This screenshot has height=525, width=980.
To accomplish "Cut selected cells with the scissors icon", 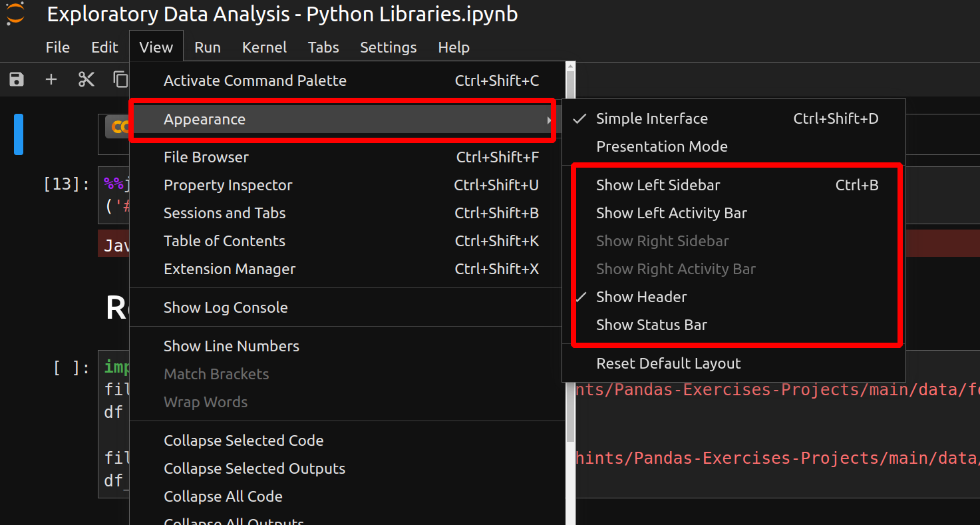I will [86, 79].
